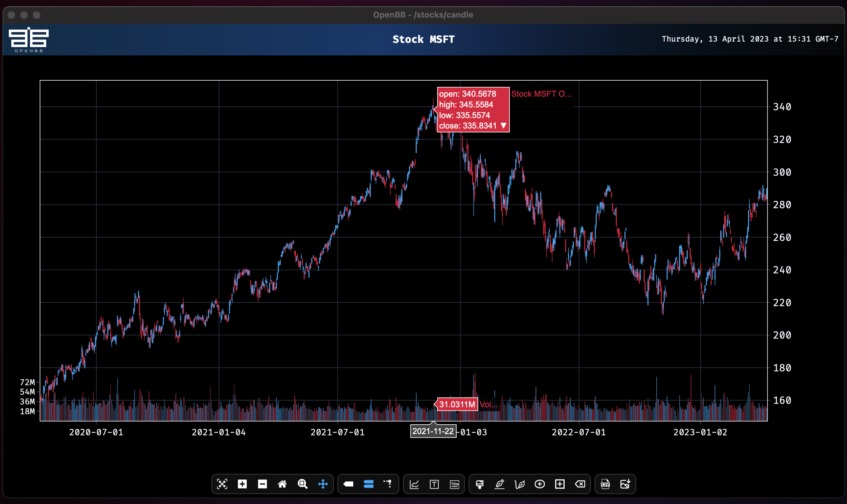Select the pen Draw line tool
This screenshot has width=847, height=504.
coord(499,484)
